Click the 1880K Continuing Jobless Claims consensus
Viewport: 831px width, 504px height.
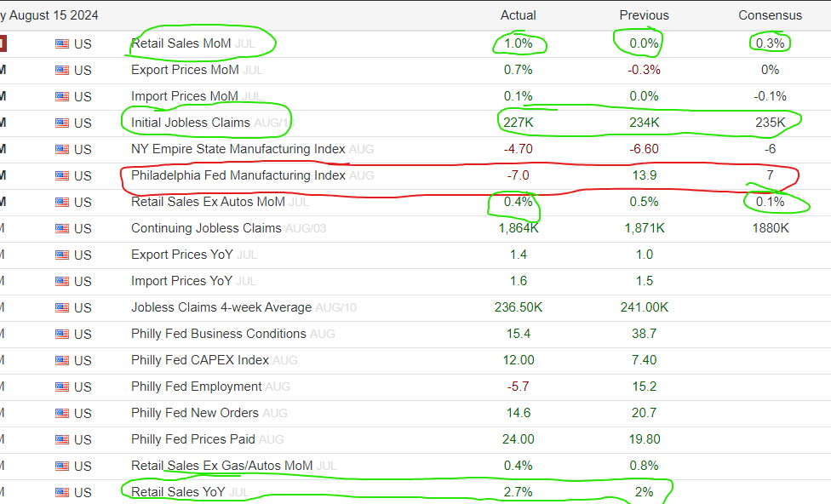click(770, 228)
